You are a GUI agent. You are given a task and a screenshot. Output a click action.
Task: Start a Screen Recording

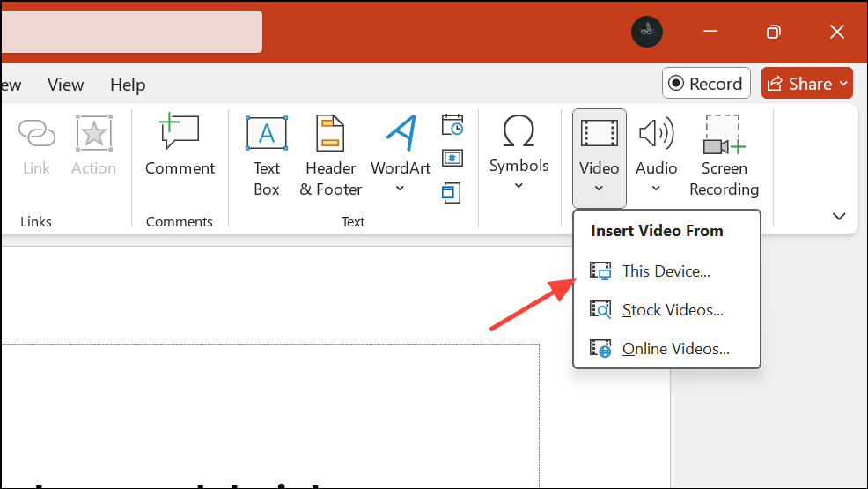[724, 155]
